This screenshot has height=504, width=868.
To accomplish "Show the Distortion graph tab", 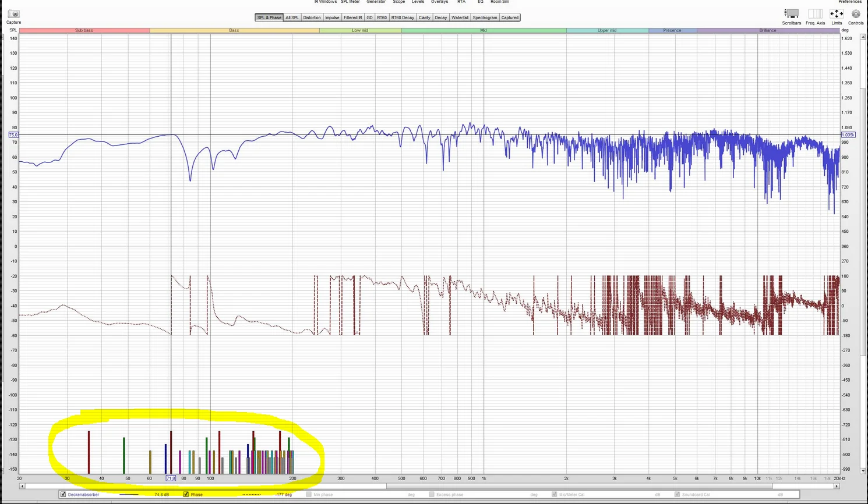I will [x=312, y=17].
